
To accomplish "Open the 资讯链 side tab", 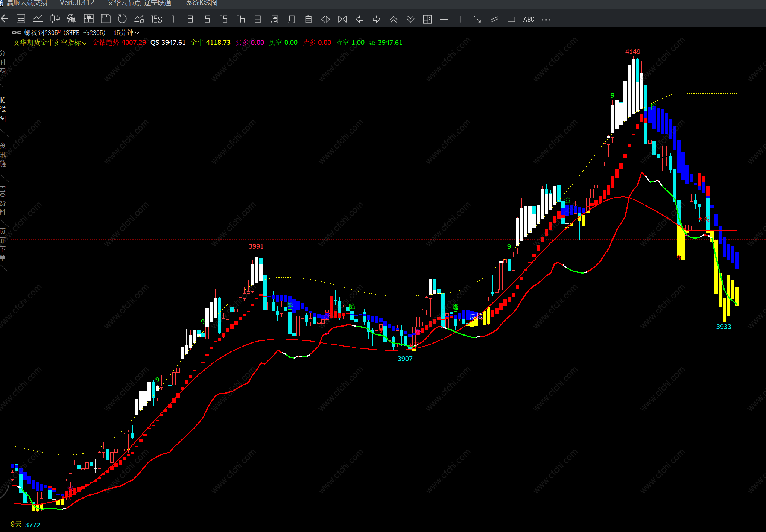I will pyautogui.click(x=3, y=154).
